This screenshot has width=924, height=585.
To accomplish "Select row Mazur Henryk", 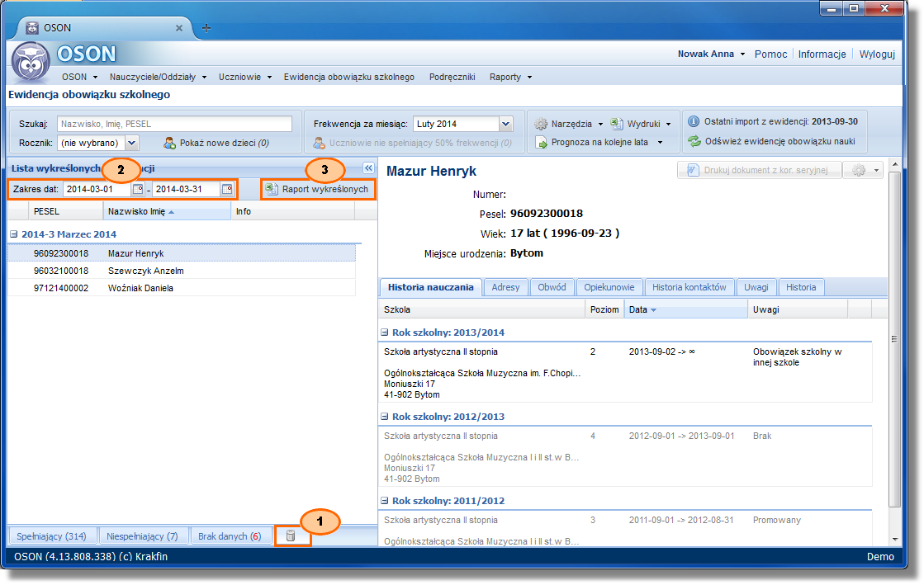I will point(182,253).
